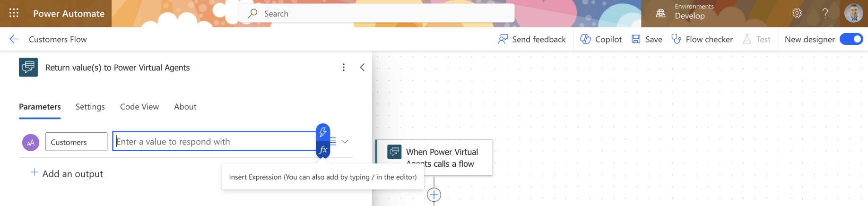Focus the Search box
Screen dimensions: 868x206
click(376, 13)
